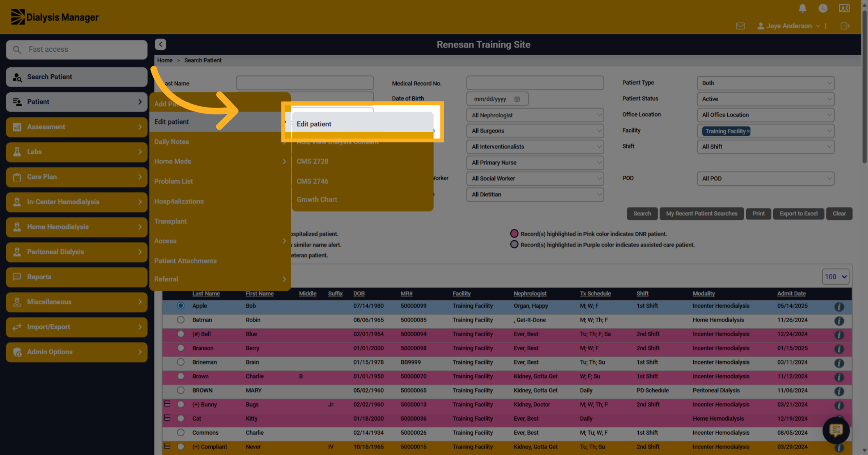The image size is (868, 455).
Task: Choose Edit patient in the submenu
Action: [x=362, y=124]
